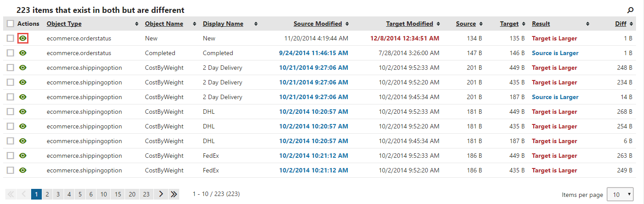
Task: Click the eye icon in the last FedEx row
Action: coord(23,171)
